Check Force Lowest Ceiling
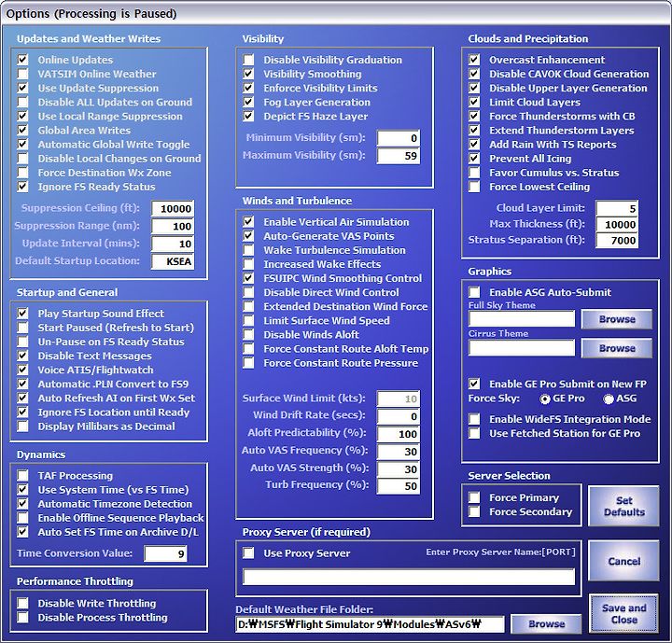Image resolution: width=672 pixels, height=643 pixels. pos(474,187)
